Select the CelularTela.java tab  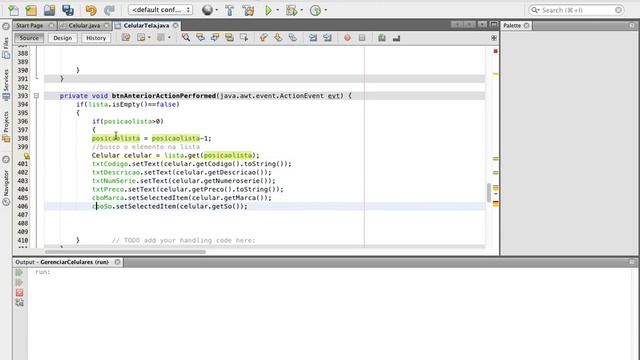click(146, 26)
